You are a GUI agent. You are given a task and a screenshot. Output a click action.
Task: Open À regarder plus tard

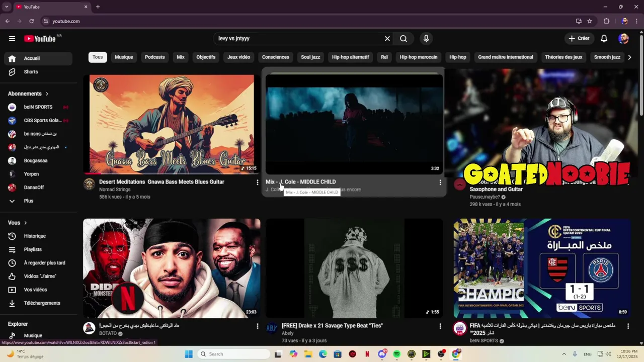(38, 263)
